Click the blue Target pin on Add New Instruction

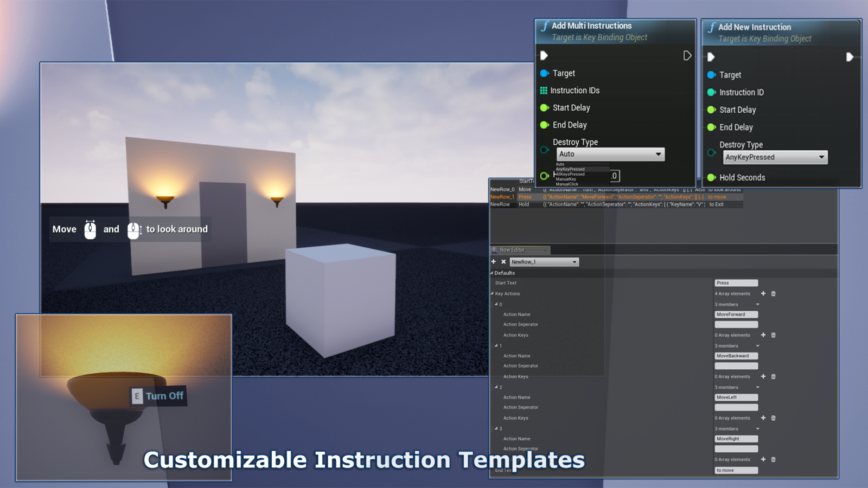tap(711, 75)
